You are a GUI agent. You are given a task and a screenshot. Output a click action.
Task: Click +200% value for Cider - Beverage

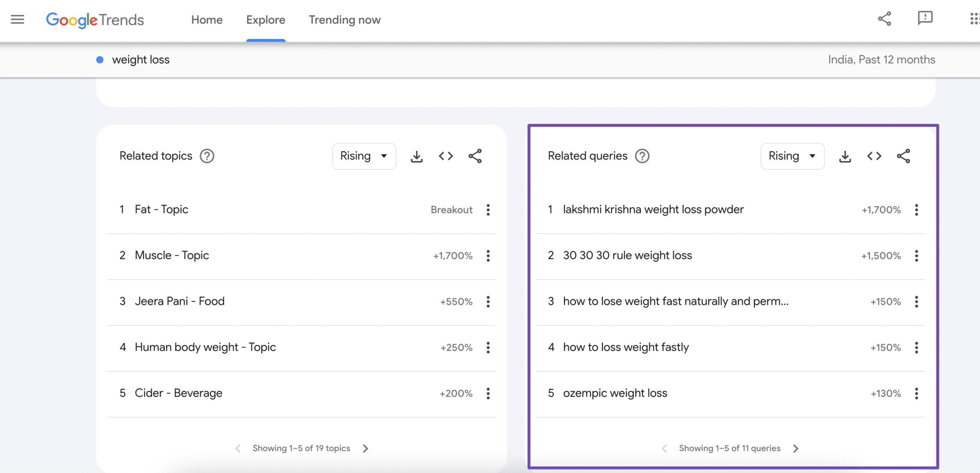pyautogui.click(x=456, y=394)
